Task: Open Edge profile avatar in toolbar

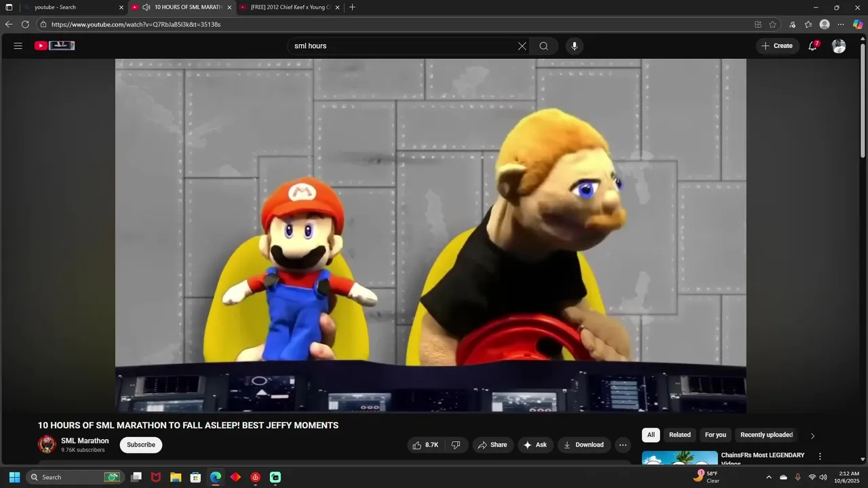Action: [825, 24]
